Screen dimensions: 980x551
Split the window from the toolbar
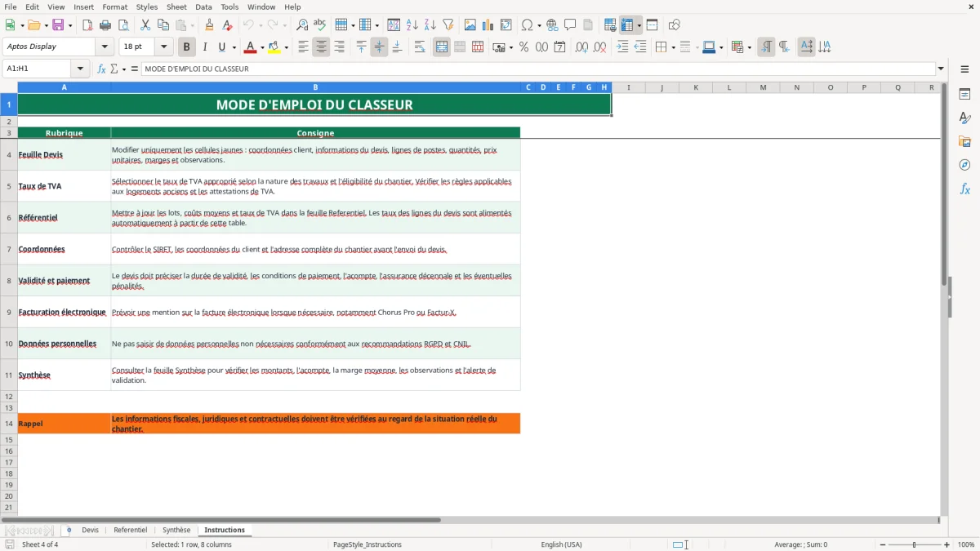tap(653, 25)
